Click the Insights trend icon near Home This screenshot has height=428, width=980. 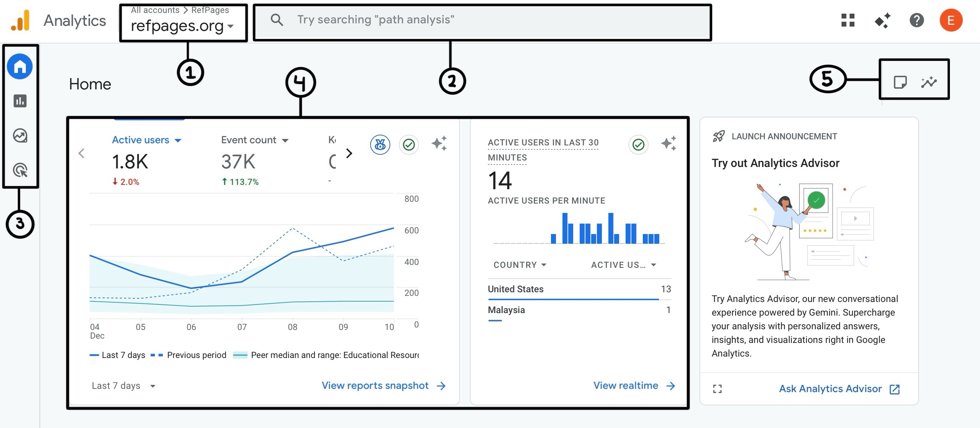(x=929, y=82)
